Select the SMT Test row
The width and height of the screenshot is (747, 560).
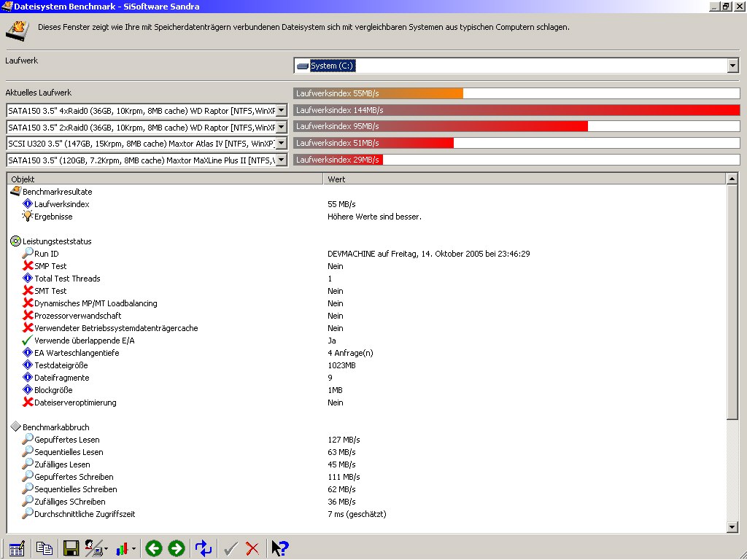(x=367, y=290)
